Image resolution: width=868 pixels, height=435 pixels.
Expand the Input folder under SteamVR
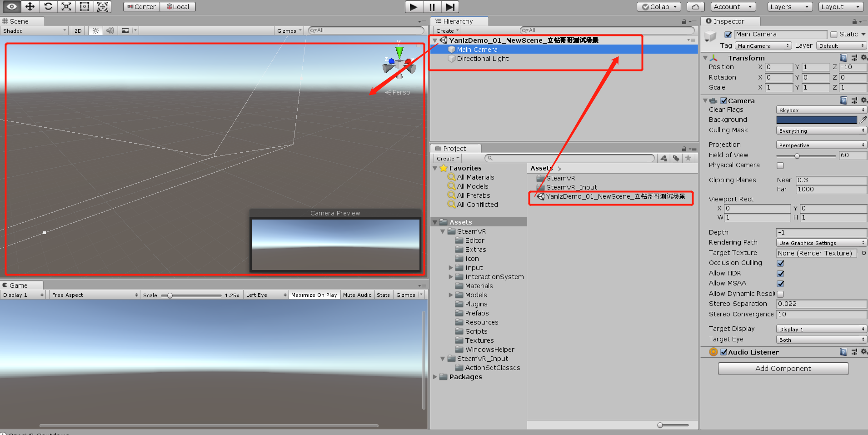coord(450,267)
